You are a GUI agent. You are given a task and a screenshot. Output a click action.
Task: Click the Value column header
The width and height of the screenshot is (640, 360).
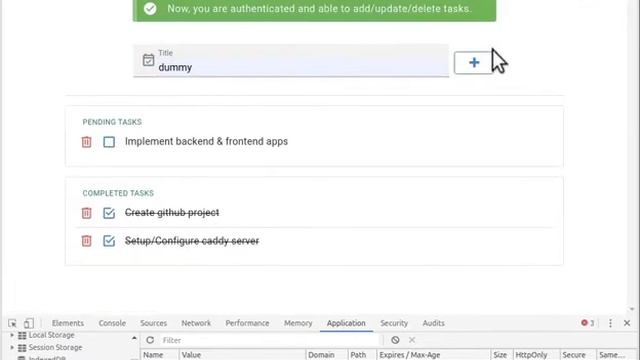click(x=242, y=355)
